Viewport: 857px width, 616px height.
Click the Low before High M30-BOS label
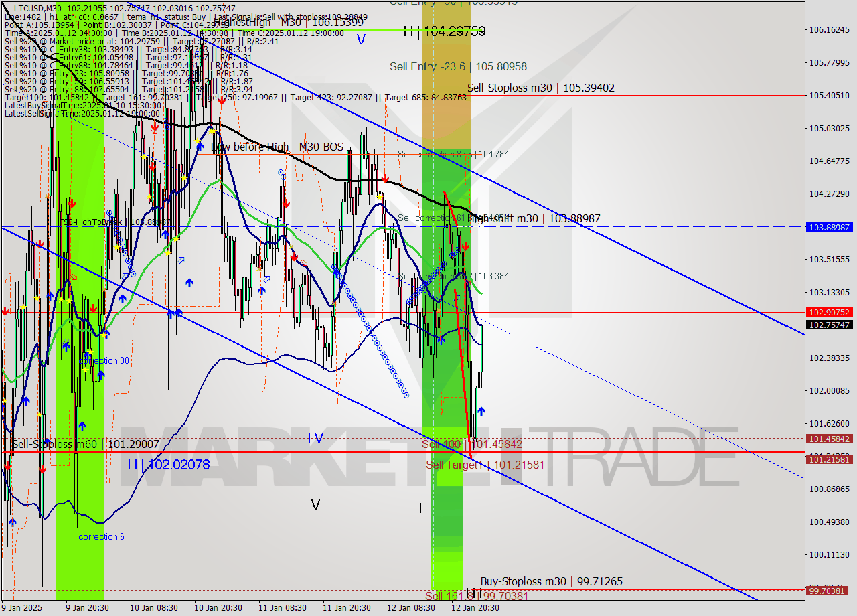click(277, 147)
